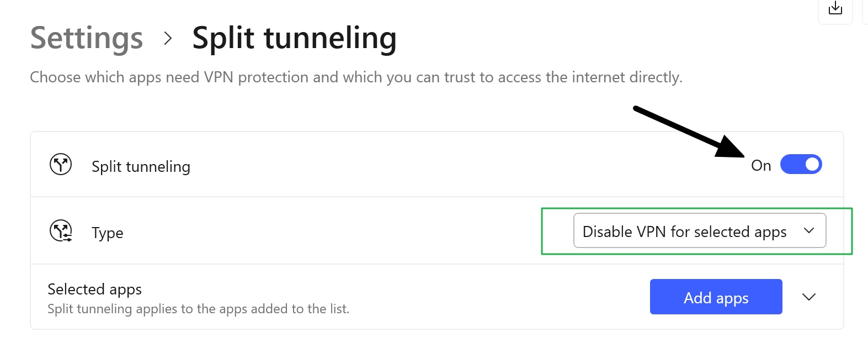Viewport: 868px width, 358px height.
Task: Click the toggle's white slider knob
Action: 811,164
